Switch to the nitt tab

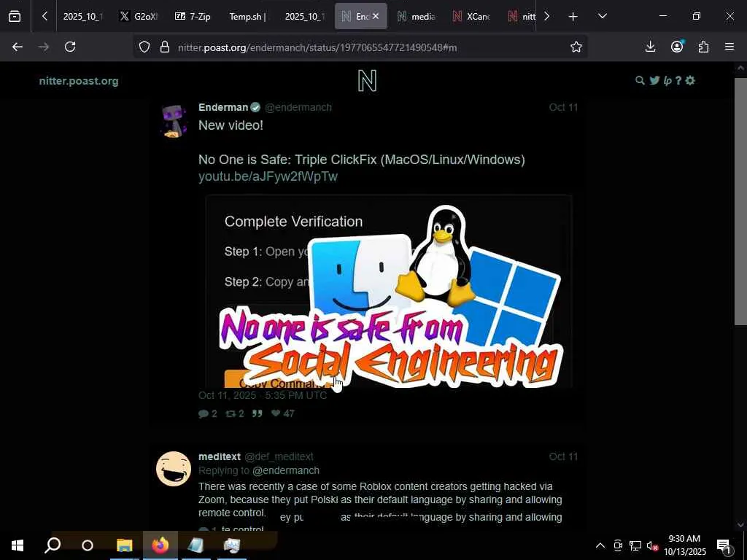(521, 16)
